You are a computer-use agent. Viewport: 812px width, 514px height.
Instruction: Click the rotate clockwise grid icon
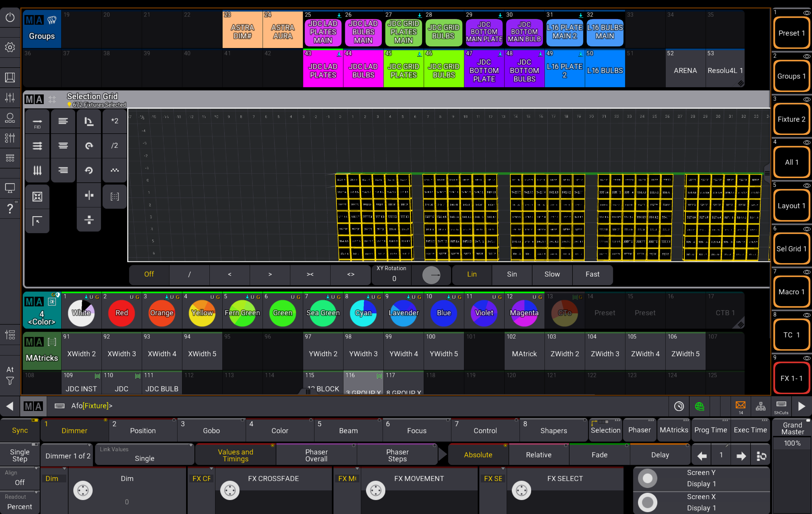pos(89,145)
